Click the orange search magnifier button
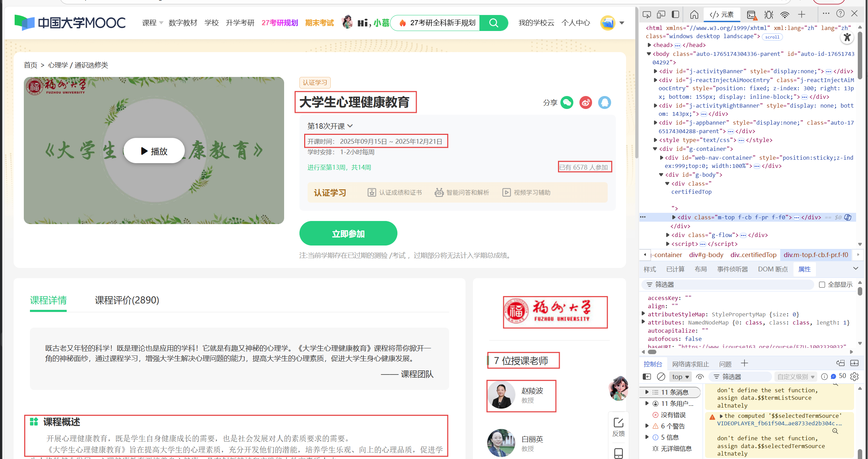The image size is (868, 459). 493,23
